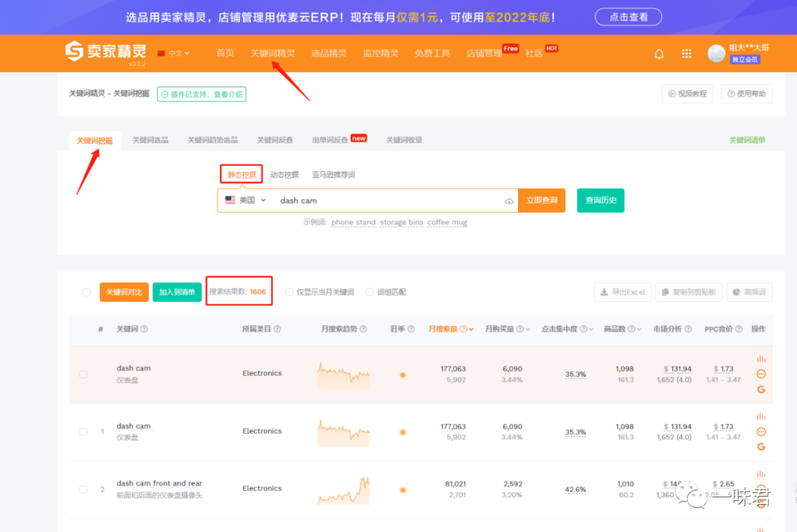This screenshot has height=532, width=797.
Task: Click the 复制到剪贴板 button
Action: (x=689, y=292)
